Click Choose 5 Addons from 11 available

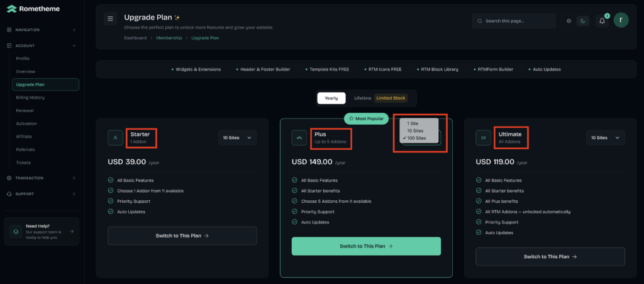pyautogui.click(x=336, y=202)
